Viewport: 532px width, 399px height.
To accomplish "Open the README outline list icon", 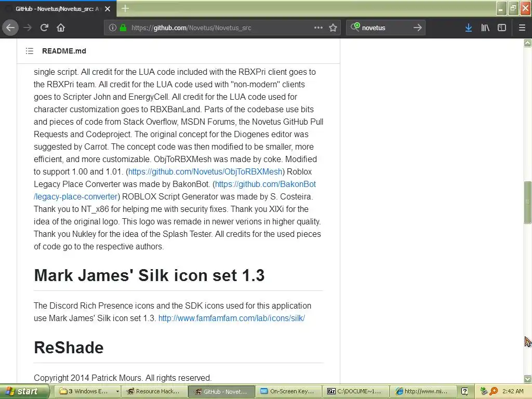I will point(30,51).
